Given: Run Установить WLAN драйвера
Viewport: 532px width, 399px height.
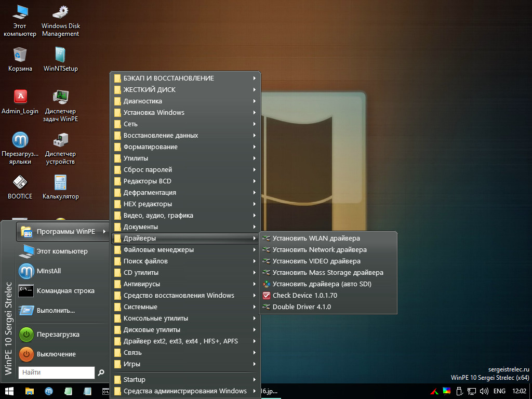Looking at the screenshot, I should [328, 238].
